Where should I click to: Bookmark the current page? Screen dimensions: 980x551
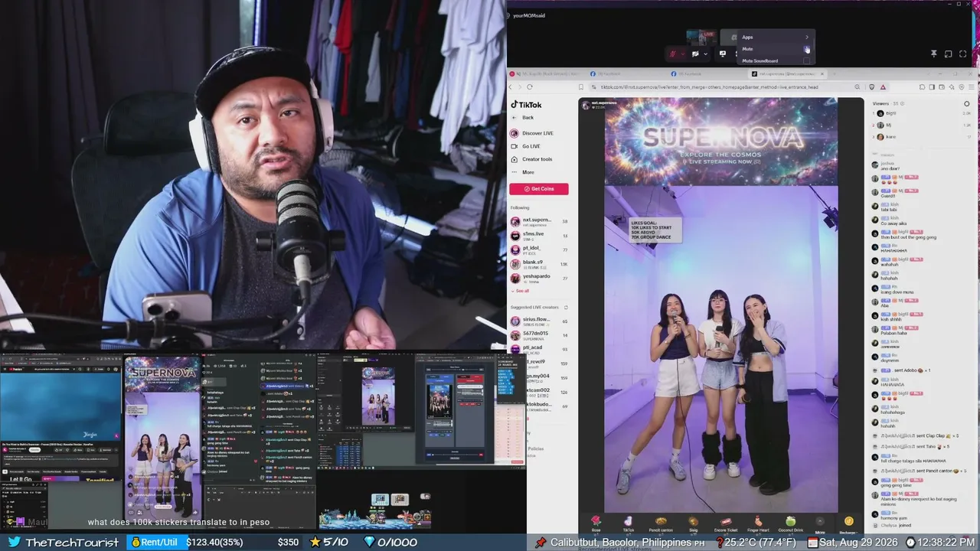[581, 87]
